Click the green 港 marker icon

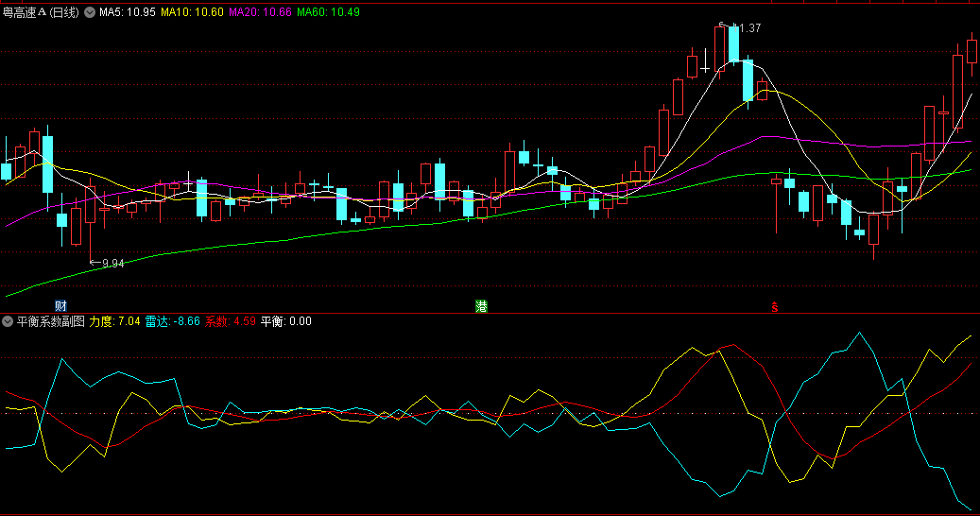click(481, 306)
